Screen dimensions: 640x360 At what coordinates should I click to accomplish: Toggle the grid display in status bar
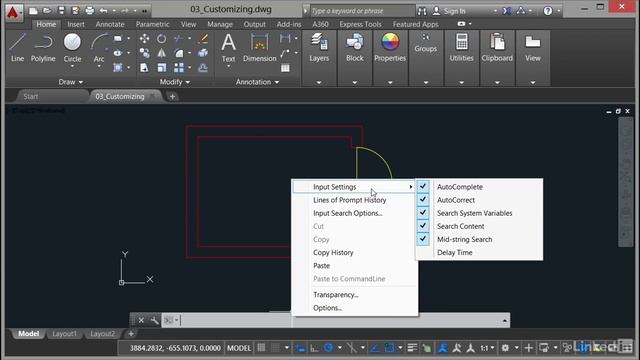click(261, 348)
